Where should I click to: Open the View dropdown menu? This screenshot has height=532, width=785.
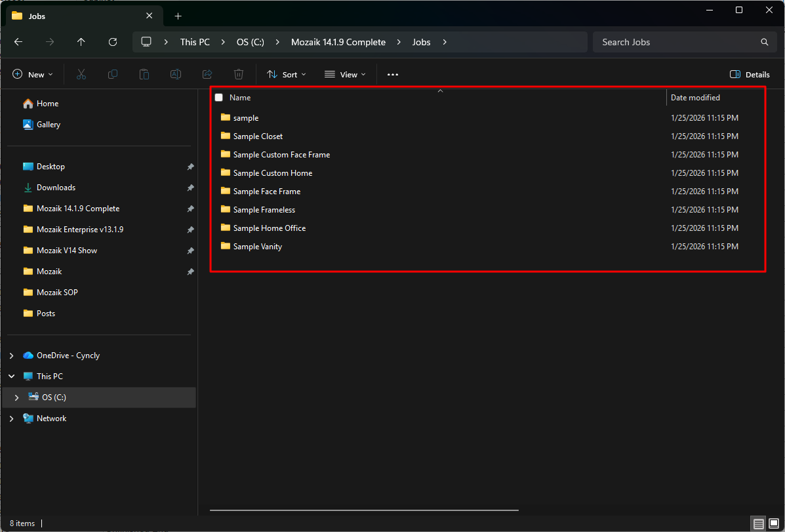[x=345, y=75]
